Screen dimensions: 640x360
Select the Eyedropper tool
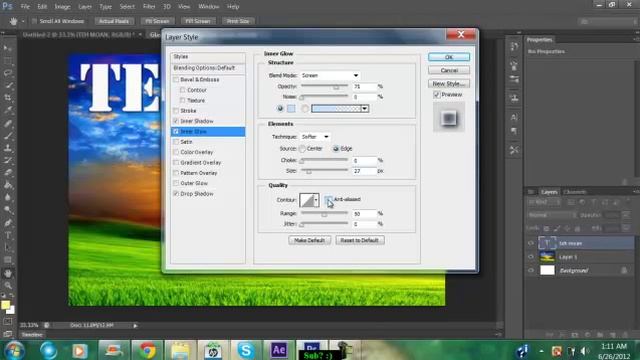point(8,110)
